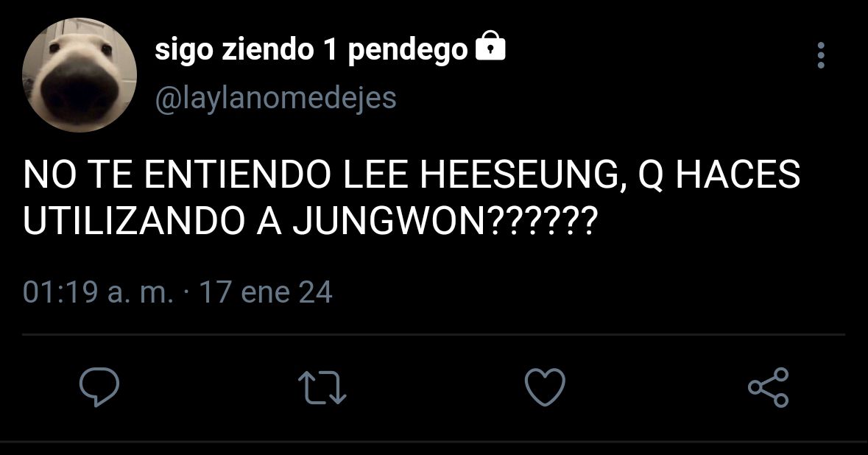Tap the 'a. m.' part of the timestamp
The width and height of the screenshot is (868, 455).
point(141,292)
